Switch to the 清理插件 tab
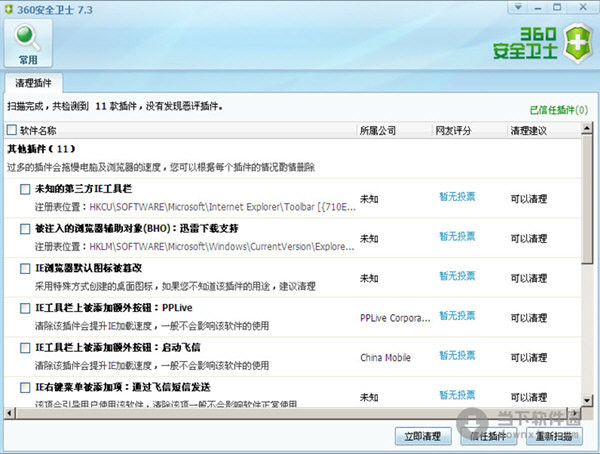This screenshot has height=454, width=600. point(34,83)
